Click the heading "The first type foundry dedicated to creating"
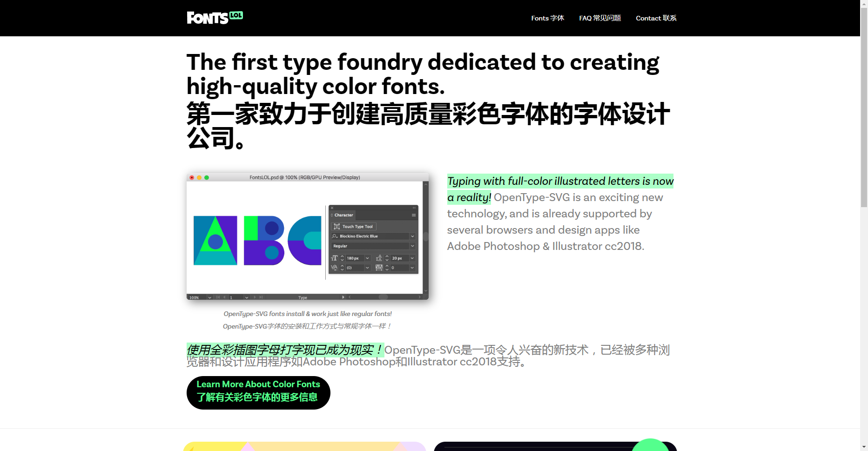Image resolution: width=868 pixels, height=451 pixels. pos(423,62)
